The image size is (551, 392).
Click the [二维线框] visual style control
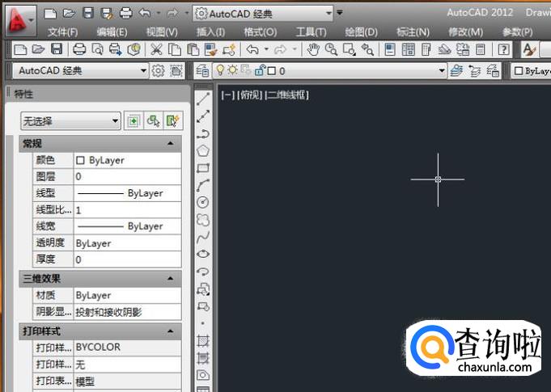tap(286, 95)
